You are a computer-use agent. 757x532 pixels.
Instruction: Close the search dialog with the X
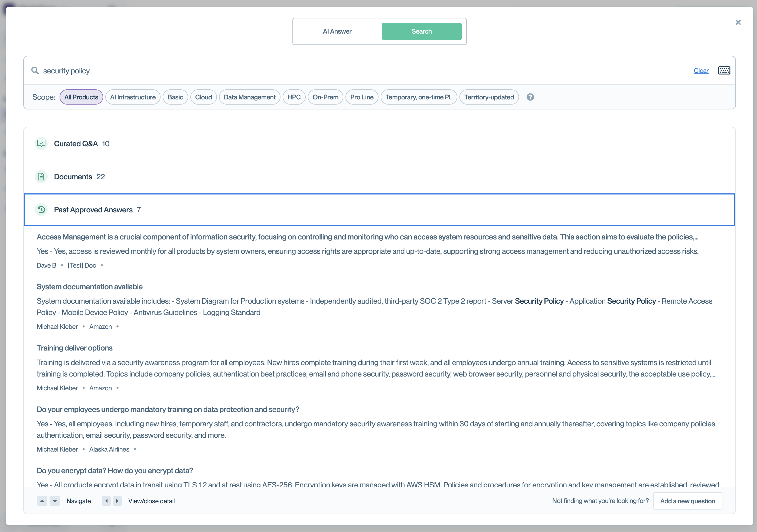pos(738,22)
